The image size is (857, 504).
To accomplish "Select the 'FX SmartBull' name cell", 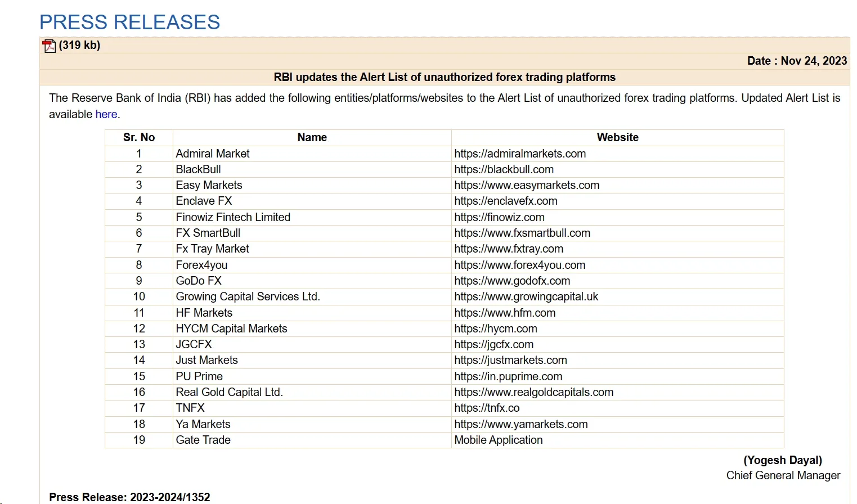I will tap(312, 233).
